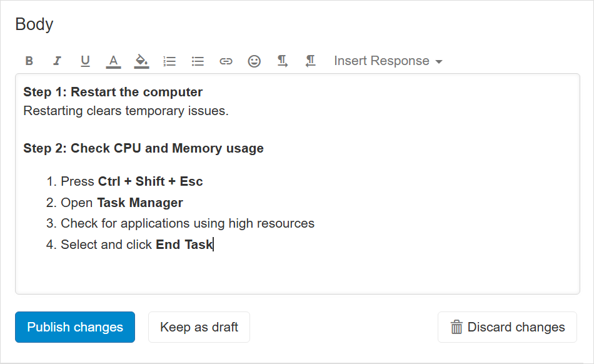The image size is (594, 364).
Task: Set left-to-right text direction
Action: 283,61
